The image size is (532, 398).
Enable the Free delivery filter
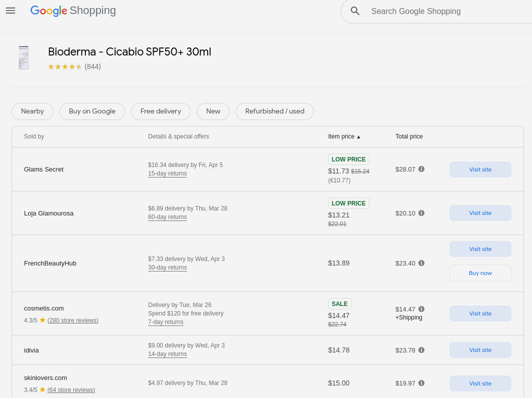(161, 111)
